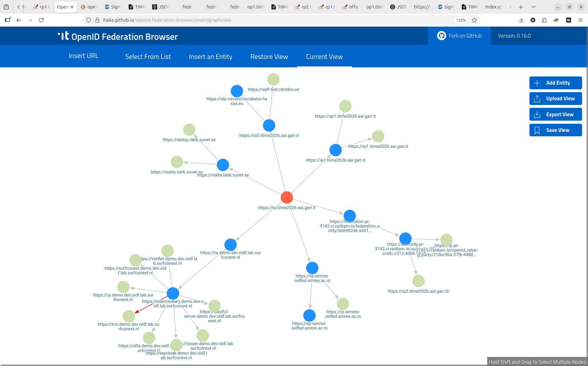Bookmark the page using the star icon
The height and width of the screenshot is (366, 588).
click(474, 20)
